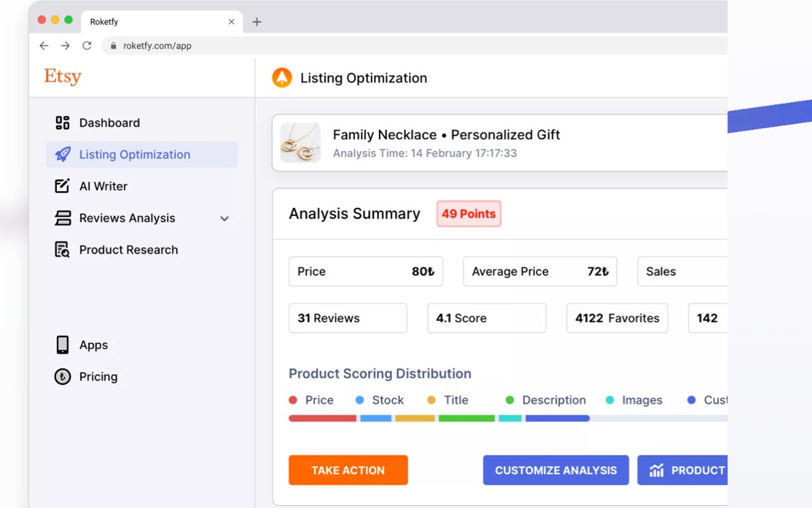Click the yellow Title legend dot
The height and width of the screenshot is (508, 812).
coord(432,400)
